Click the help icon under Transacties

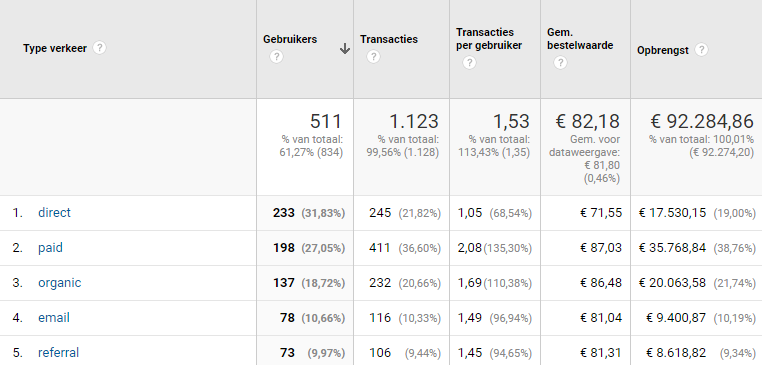(373, 57)
